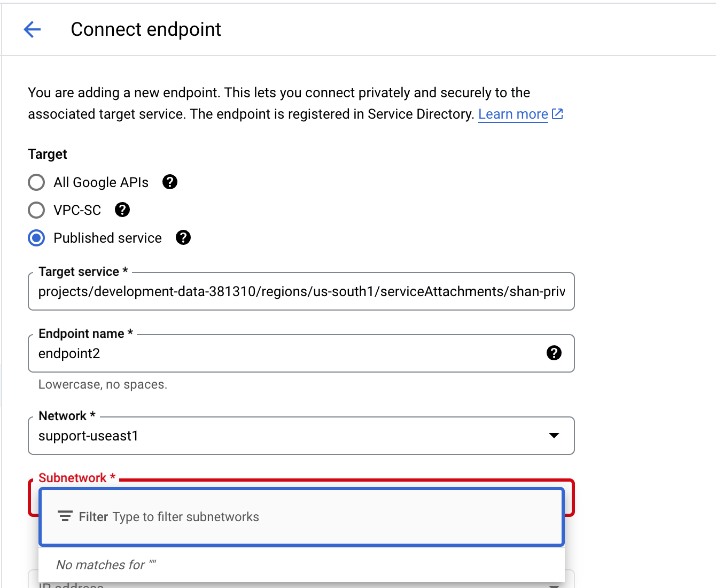Open help icon beside Published service
Viewport: 716px width, 588px height.
[x=183, y=238]
